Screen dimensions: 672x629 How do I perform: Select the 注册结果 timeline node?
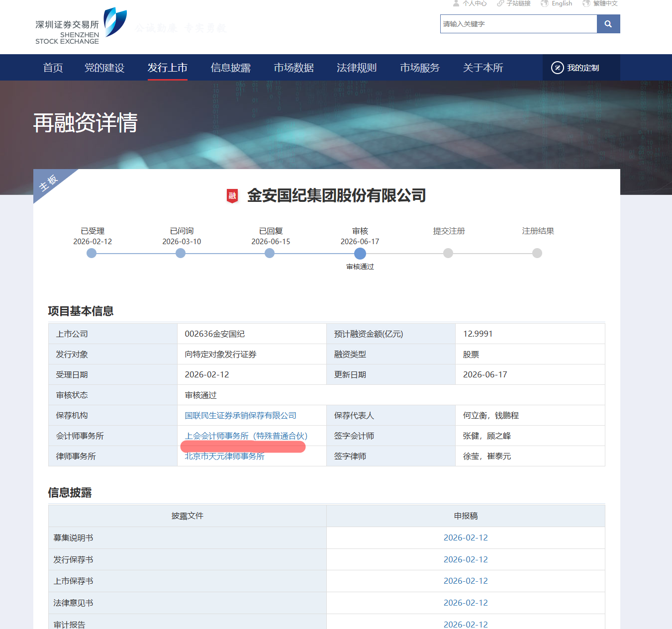537,253
